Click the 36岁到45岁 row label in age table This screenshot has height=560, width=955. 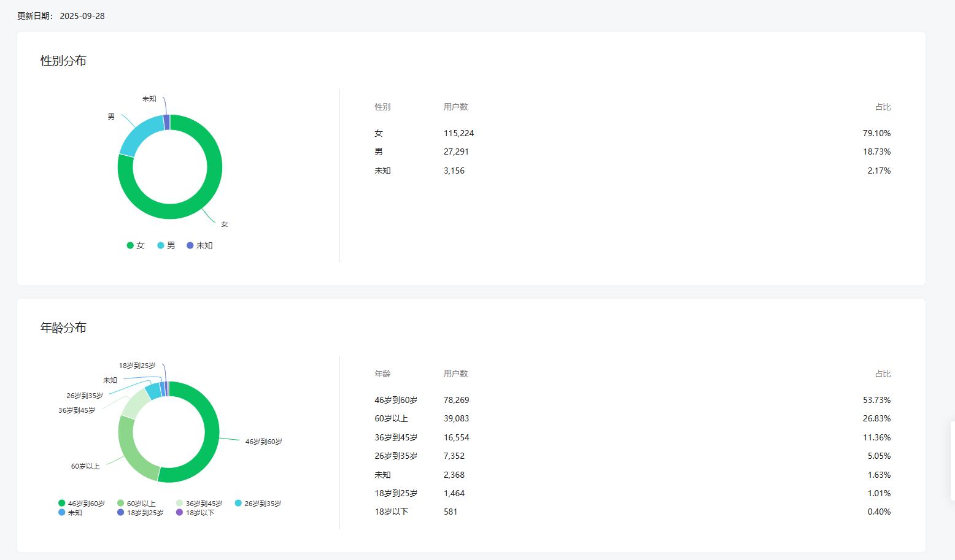pos(396,437)
